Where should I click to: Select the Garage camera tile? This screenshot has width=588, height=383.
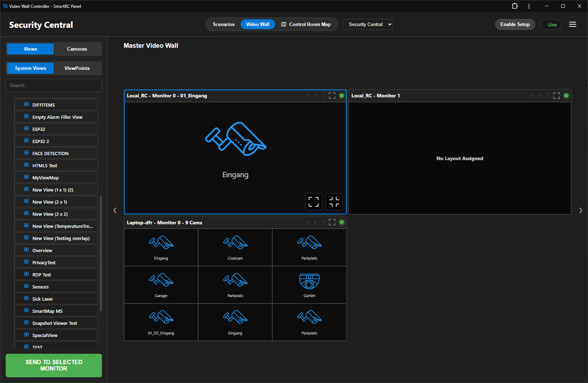(x=161, y=285)
